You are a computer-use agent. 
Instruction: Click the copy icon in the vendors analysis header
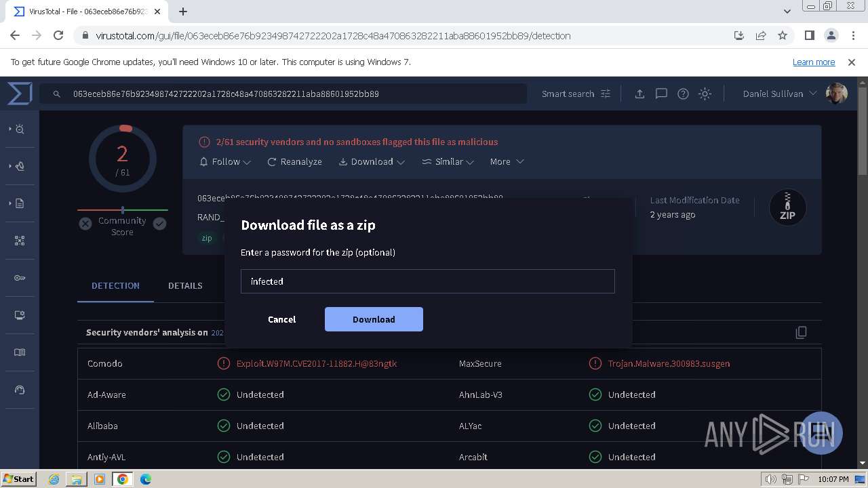click(x=801, y=332)
